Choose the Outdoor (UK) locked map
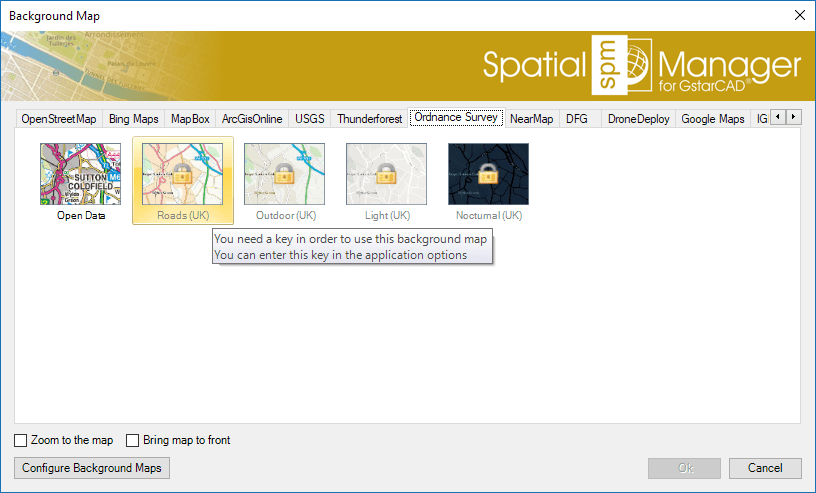Image resolution: width=816 pixels, height=493 pixels. (285, 174)
